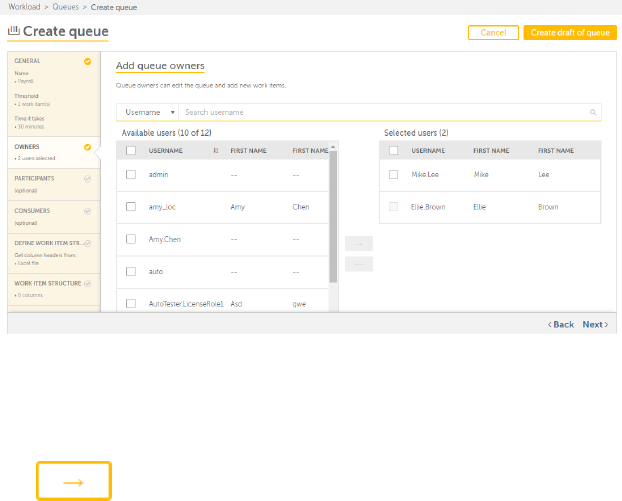Screen dimensions: 622x501
Task: Click the Queues breadcrumb link
Action: point(65,7)
